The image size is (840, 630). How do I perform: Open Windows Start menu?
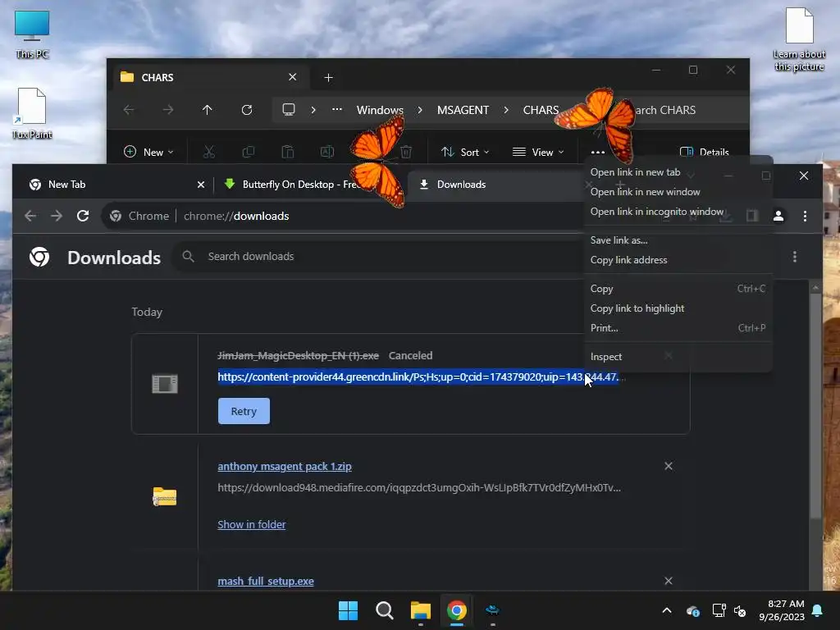348,610
